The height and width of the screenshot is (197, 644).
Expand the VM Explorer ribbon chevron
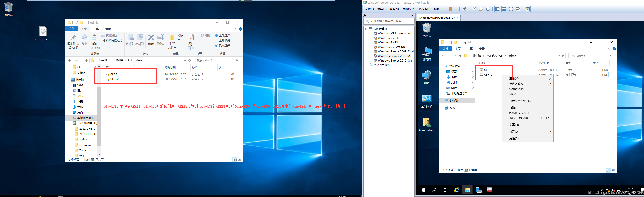(609, 49)
